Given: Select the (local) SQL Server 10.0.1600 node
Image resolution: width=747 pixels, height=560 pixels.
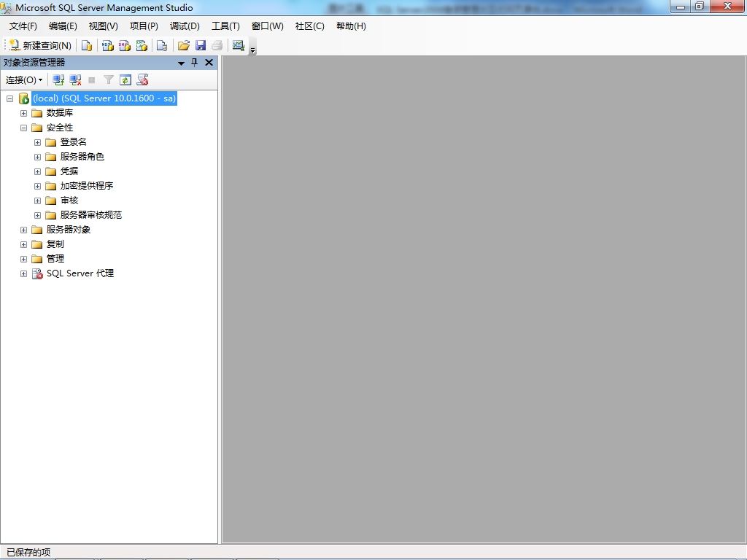Looking at the screenshot, I should click(x=104, y=98).
